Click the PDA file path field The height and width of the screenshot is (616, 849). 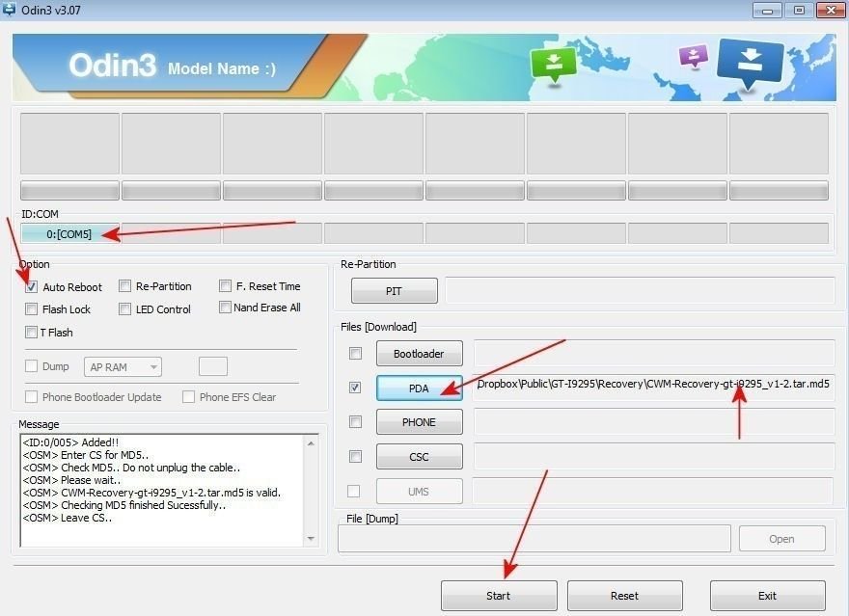pyautogui.click(x=653, y=388)
